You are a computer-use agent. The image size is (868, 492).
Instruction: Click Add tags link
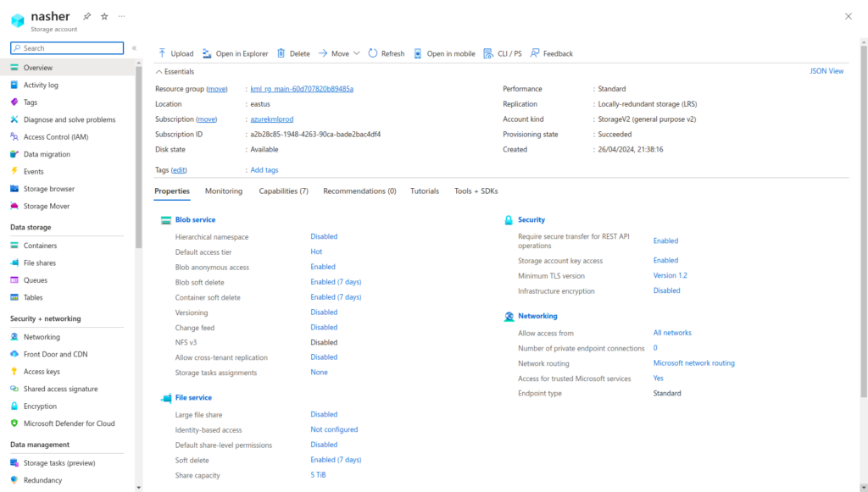point(264,170)
